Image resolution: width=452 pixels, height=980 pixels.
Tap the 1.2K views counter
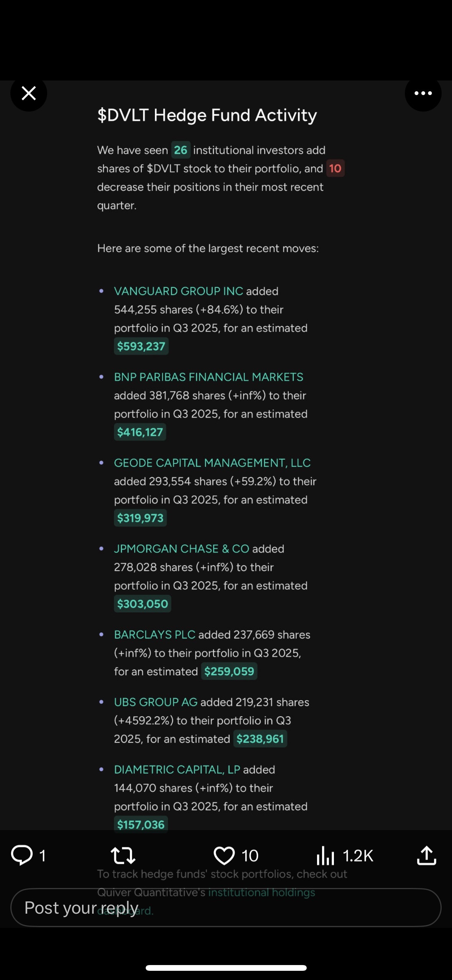point(358,855)
